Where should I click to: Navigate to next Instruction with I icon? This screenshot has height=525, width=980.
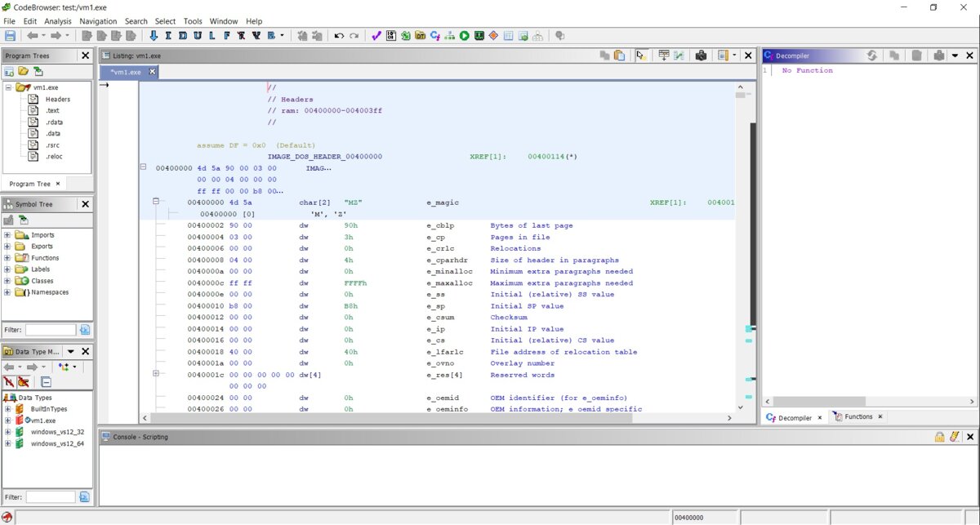[168, 36]
